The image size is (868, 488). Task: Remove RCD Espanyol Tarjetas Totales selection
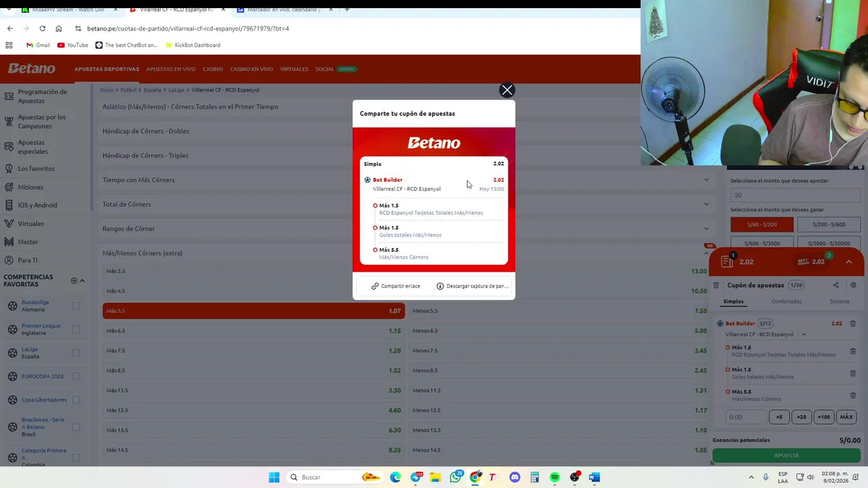coord(853,351)
